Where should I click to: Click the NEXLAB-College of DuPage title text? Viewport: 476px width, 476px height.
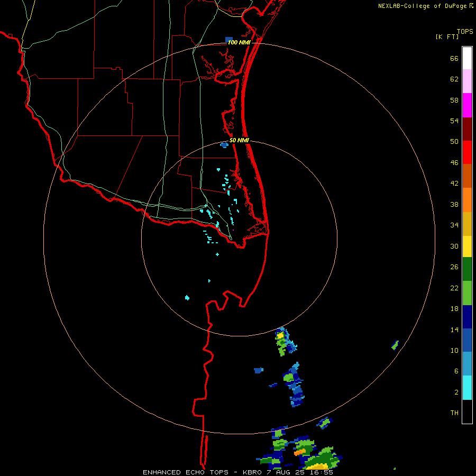pyautogui.click(x=422, y=6)
